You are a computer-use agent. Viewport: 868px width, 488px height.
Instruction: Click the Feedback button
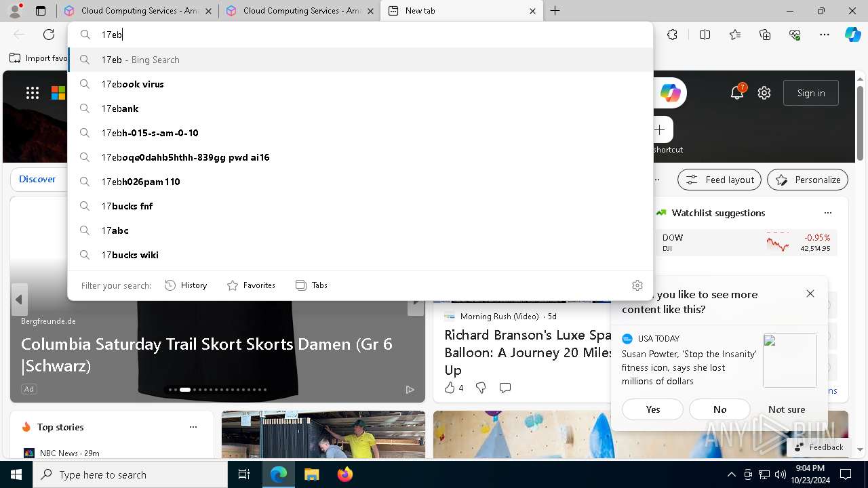[818, 447]
